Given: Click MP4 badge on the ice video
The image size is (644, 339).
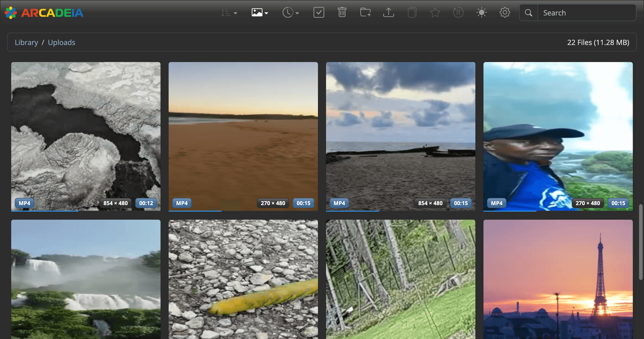Looking at the screenshot, I should coord(25,203).
